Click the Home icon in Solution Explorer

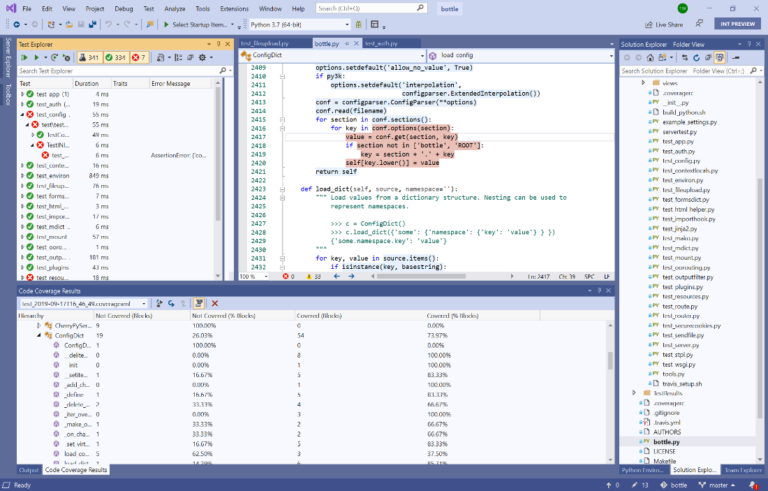[x=651, y=58]
